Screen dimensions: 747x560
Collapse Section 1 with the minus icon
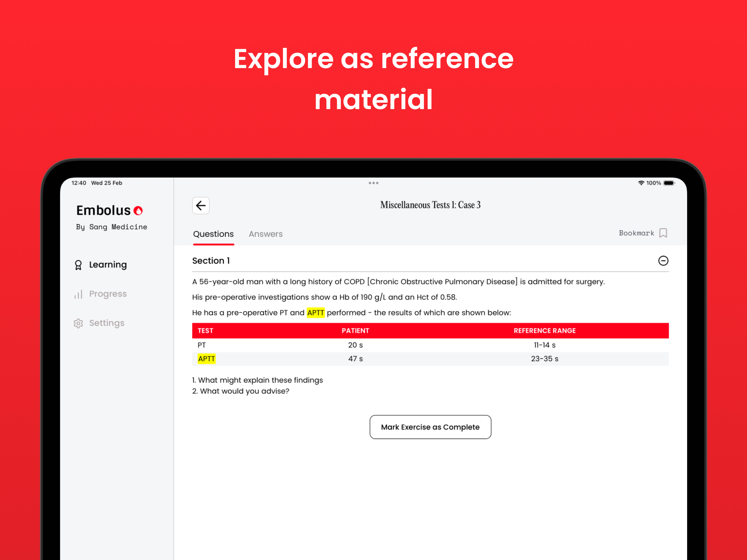coord(663,261)
